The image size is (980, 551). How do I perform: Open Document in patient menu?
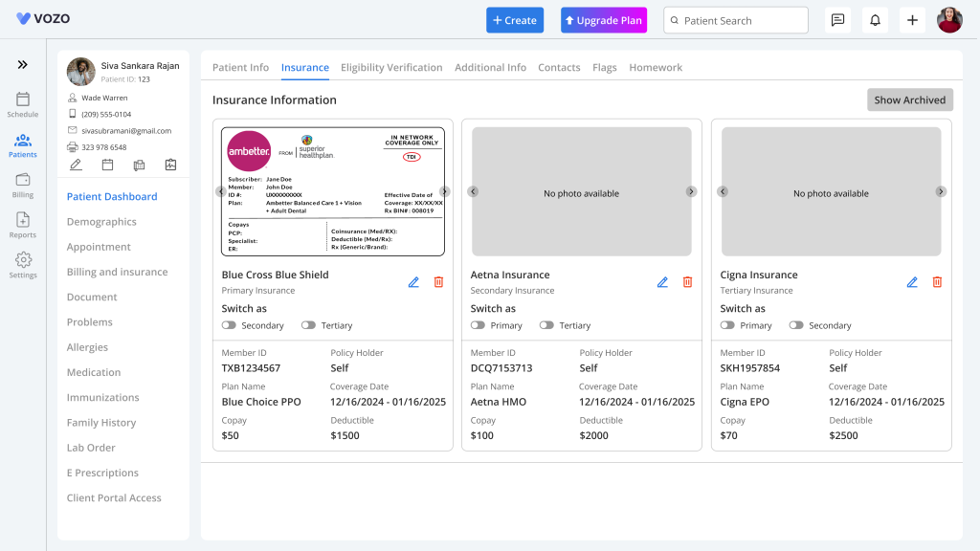click(92, 297)
